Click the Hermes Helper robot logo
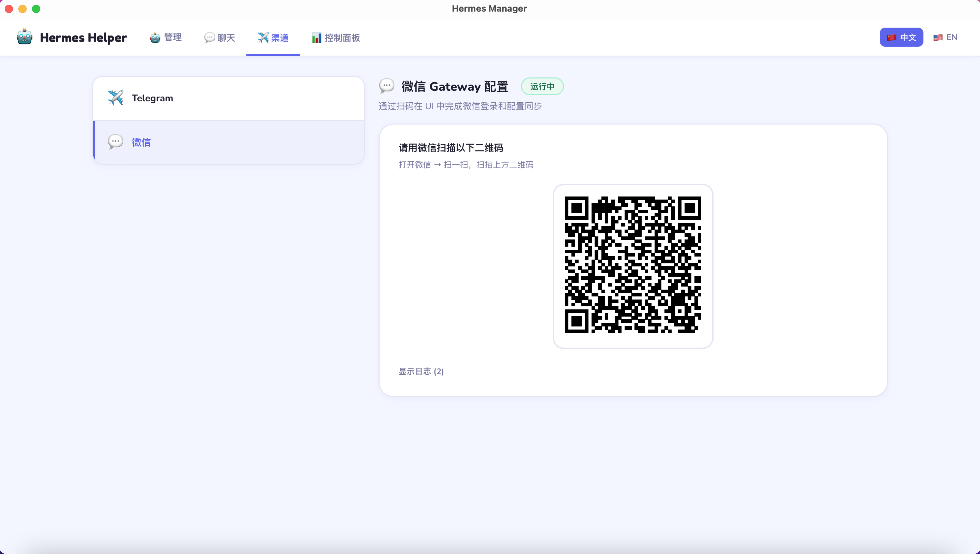Image resolution: width=980 pixels, height=554 pixels. 24,37
